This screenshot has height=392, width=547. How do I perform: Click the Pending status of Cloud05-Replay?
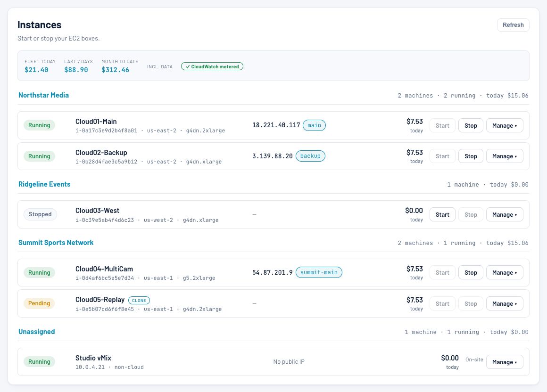39,303
